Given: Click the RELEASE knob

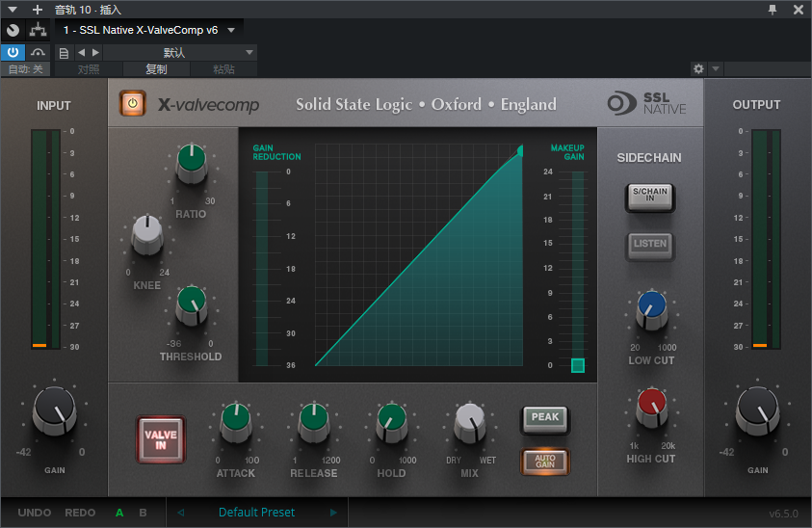Looking at the screenshot, I should [x=314, y=422].
